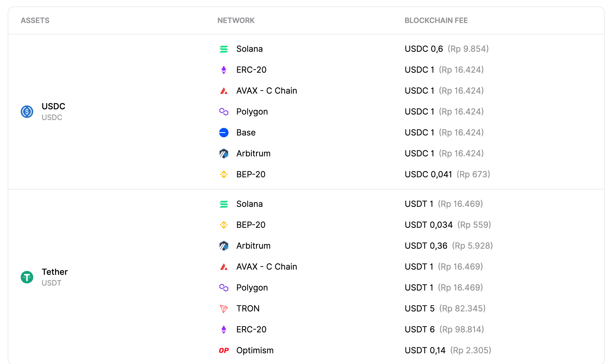Click the ASSETS column header

click(35, 20)
